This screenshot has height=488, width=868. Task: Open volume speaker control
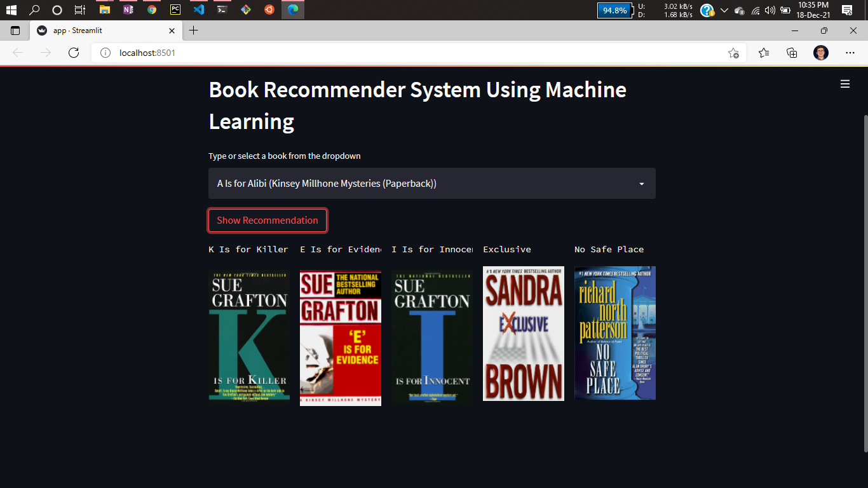point(770,10)
